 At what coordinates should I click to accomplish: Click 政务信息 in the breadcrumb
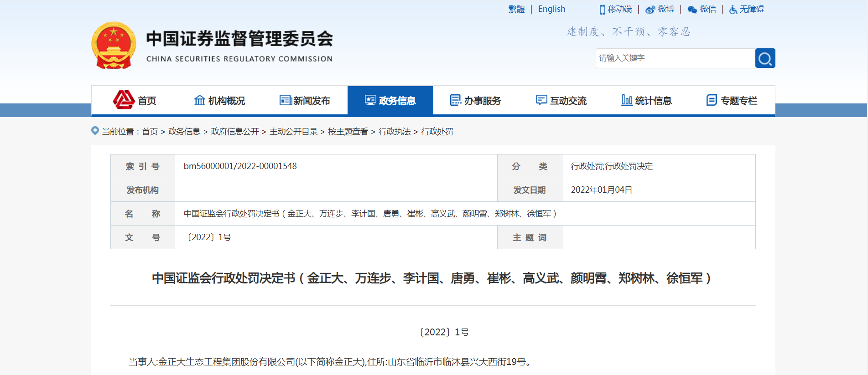184,132
